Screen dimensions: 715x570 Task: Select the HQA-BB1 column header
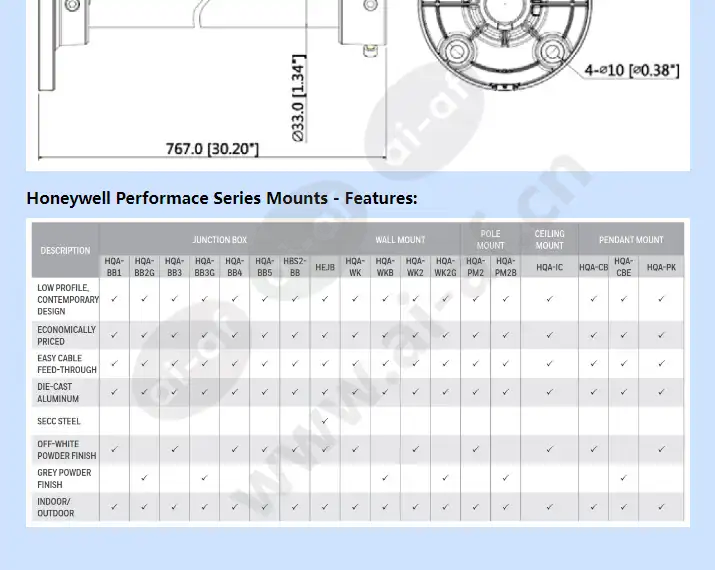(114, 267)
